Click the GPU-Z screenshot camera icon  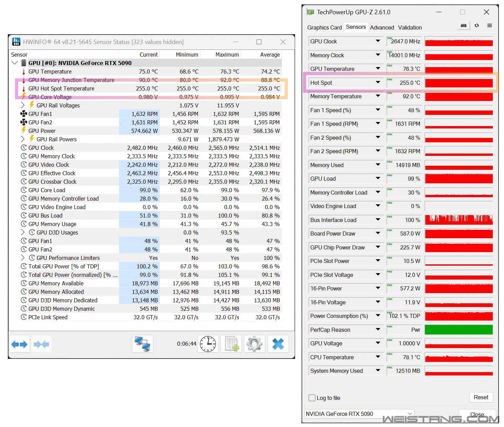click(463, 25)
